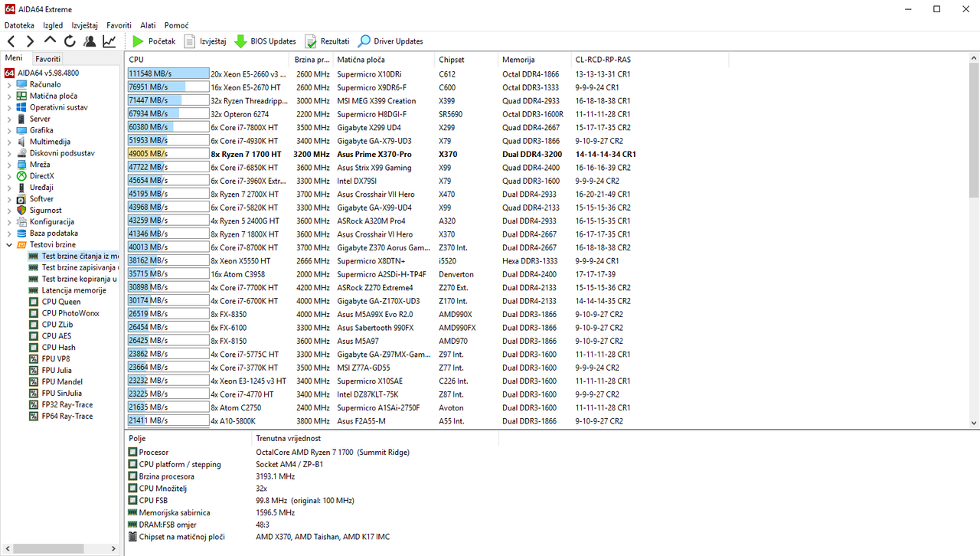Screen dimensions: 980x556
Task: Sort by Chipset column header
Action: tap(466, 60)
